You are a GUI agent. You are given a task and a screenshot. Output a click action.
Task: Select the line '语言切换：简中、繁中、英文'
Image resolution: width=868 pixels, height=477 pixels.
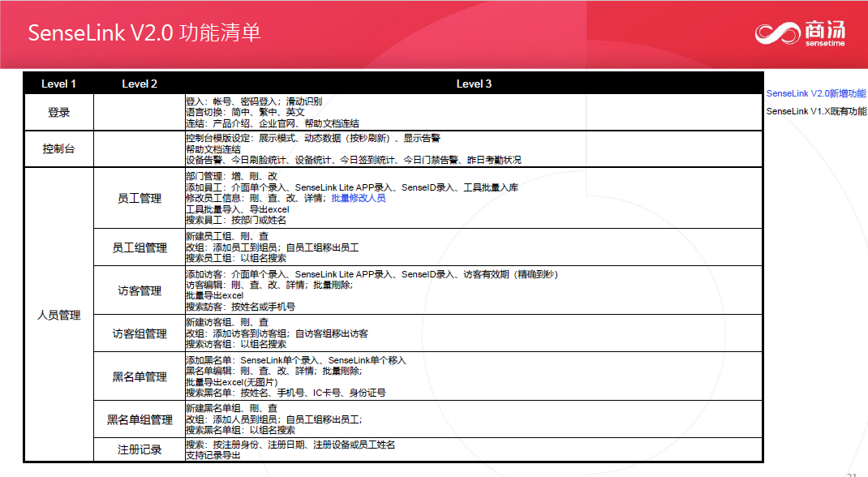point(245,112)
